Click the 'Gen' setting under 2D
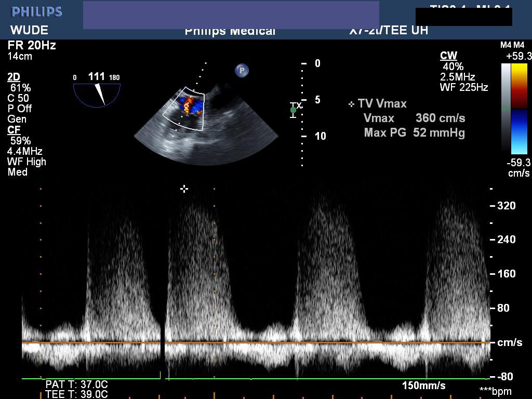532x399 pixels. (17, 119)
